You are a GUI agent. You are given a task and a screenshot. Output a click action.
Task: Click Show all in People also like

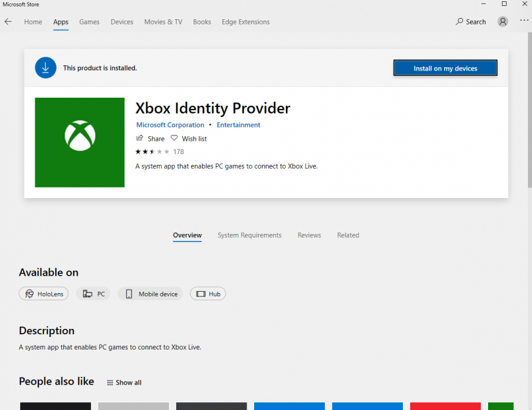click(x=124, y=383)
